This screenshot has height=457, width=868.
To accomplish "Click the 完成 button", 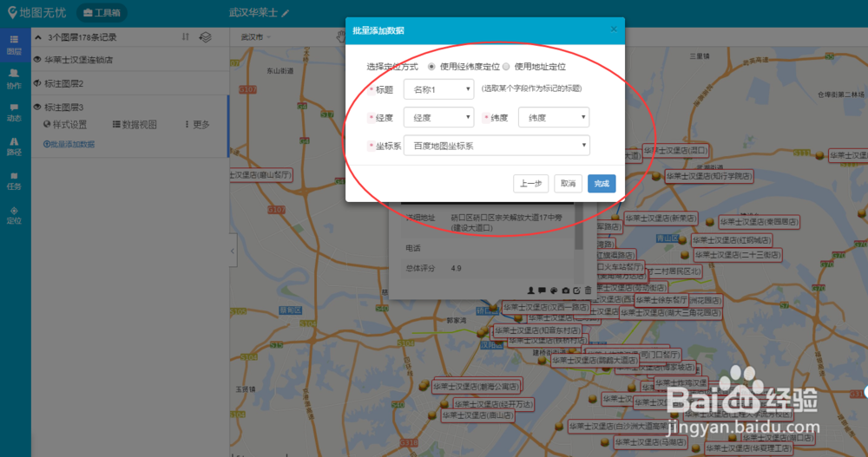I will pos(602,184).
